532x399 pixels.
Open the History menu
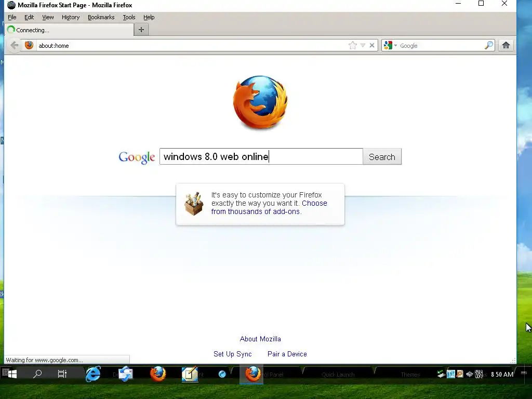tap(71, 17)
